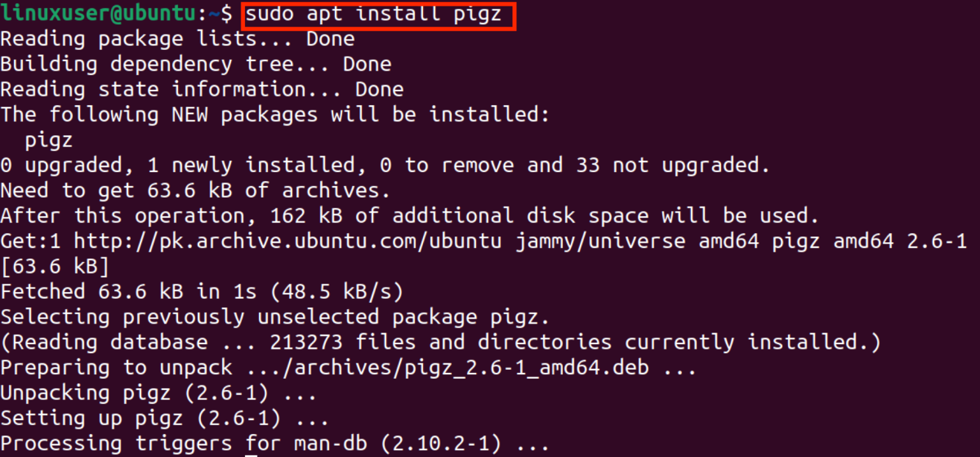This screenshot has height=457, width=980.
Task: Click the terminal cursor on the last line
Action: [251, 455]
